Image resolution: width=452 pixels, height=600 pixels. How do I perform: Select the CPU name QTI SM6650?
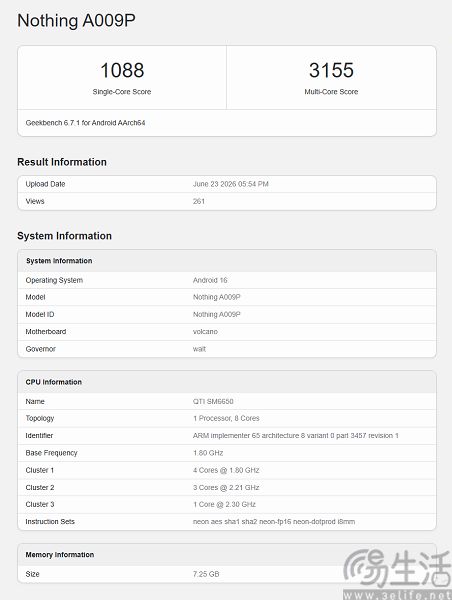213,401
